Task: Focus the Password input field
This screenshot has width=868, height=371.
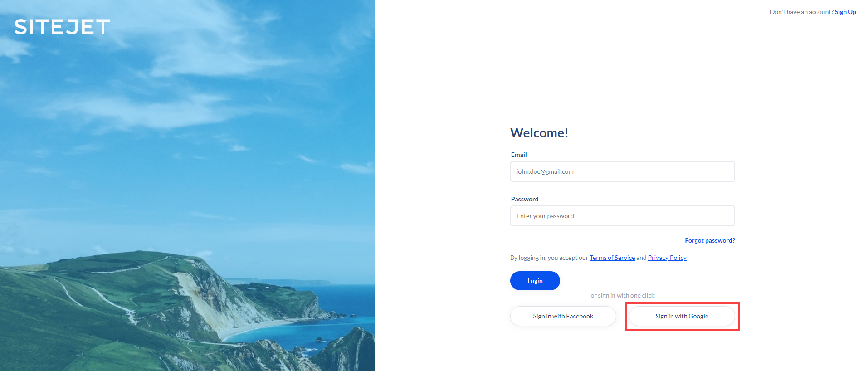Action: (x=622, y=216)
